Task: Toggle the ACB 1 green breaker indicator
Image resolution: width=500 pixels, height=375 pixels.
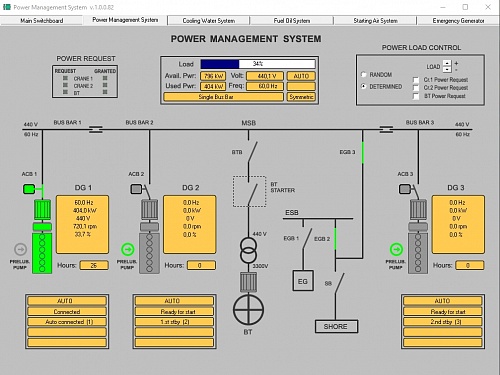Action: pyautogui.click(x=29, y=189)
